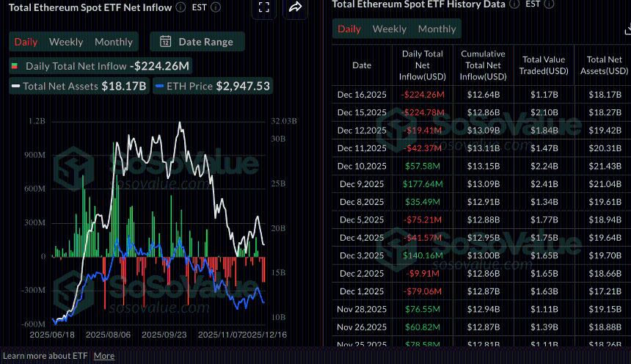
Task: Select Weekly tab in history table
Action: (x=389, y=29)
